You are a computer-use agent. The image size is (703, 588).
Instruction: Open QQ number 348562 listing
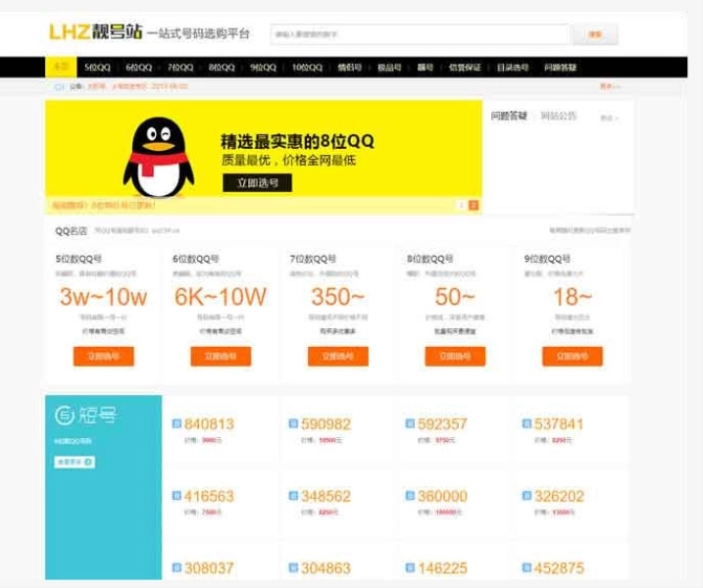[326, 496]
